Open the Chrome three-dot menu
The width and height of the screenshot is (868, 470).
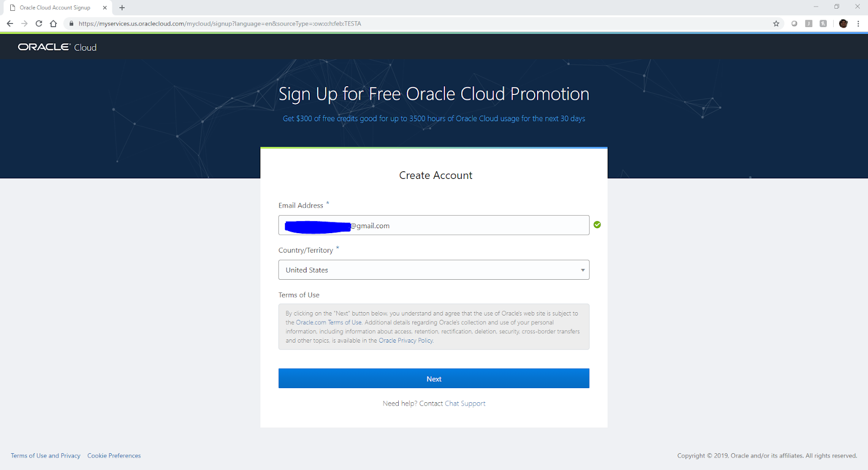click(858, 23)
